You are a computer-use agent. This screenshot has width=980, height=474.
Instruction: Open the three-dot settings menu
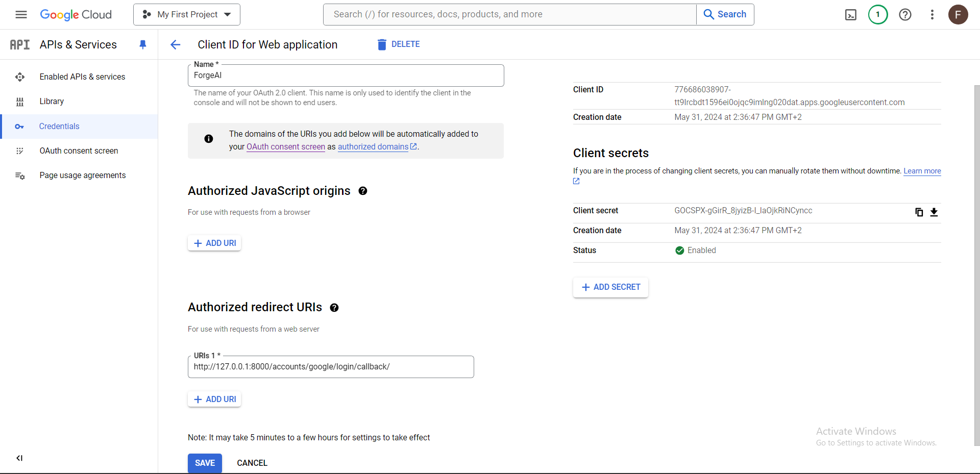pyautogui.click(x=932, y=14)
